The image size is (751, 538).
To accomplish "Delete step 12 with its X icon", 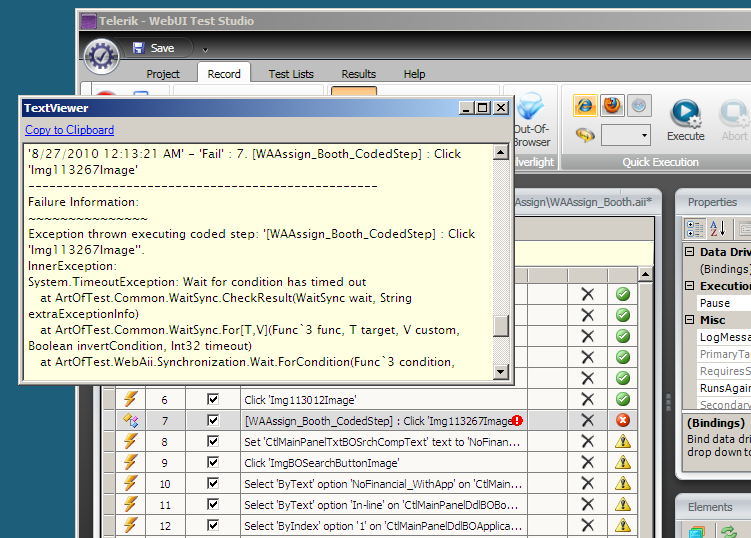I will pos(587,526).
